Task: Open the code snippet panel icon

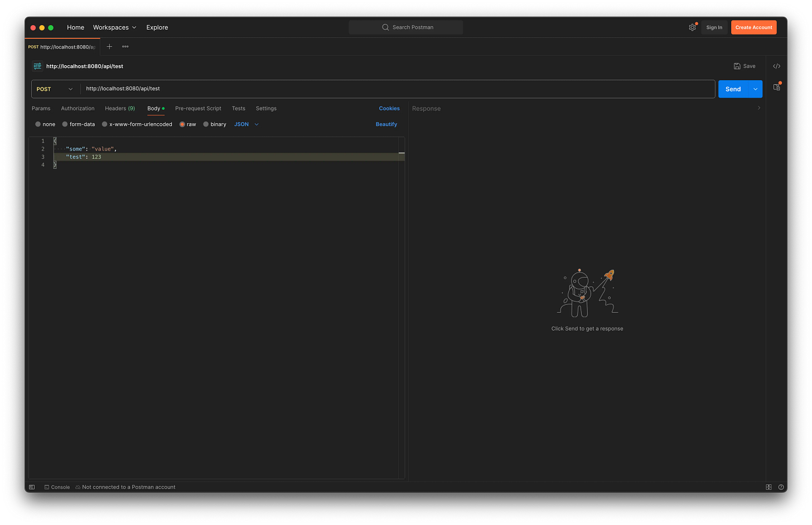Action: pyautogui.click(x=776, y=66)
